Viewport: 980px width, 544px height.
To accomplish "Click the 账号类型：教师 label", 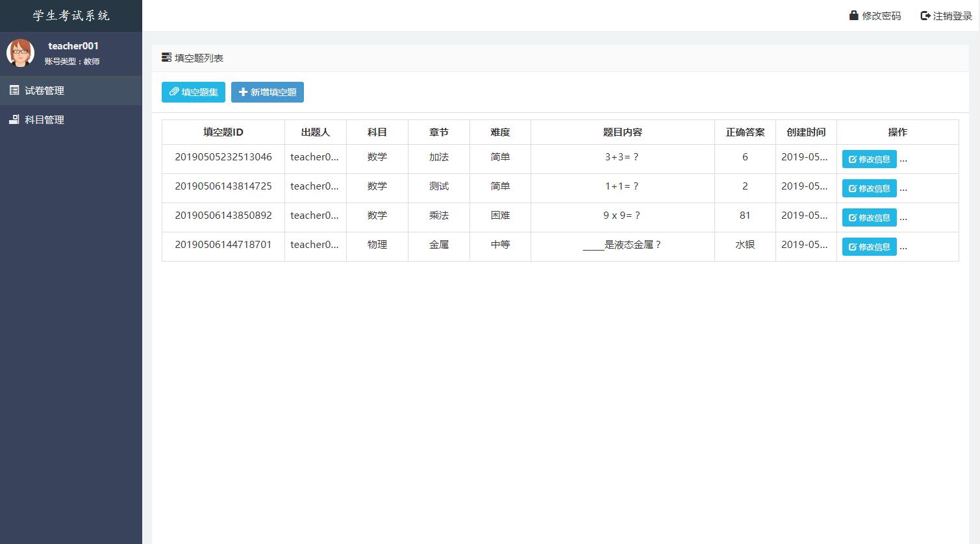I will [72, 61].
